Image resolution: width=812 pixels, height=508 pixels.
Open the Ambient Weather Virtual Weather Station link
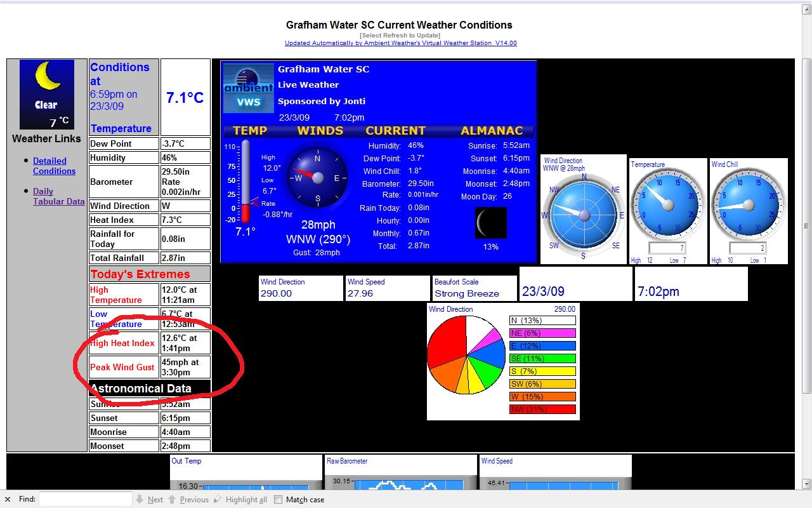click(400, 43)
